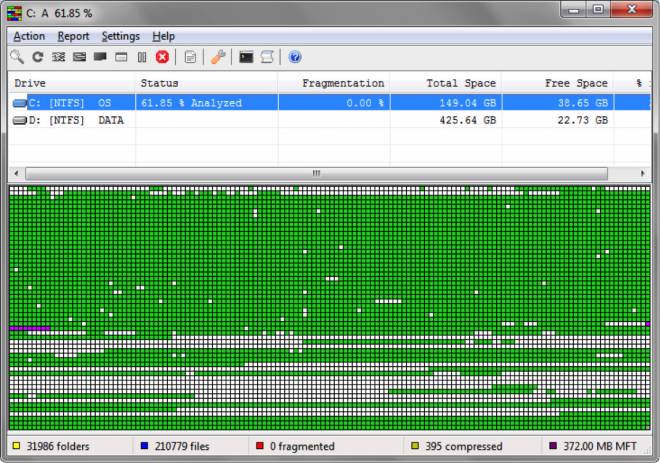Click '0 fragmented' in status bar
This screenshot has height=463, width=660.
pos(302,446)
